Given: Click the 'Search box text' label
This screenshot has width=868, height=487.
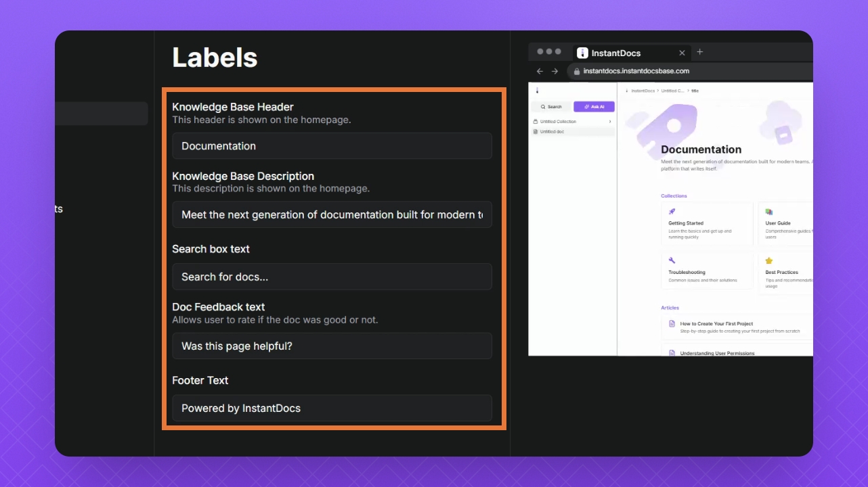Looking at the screenshot, I should [211, 249].
